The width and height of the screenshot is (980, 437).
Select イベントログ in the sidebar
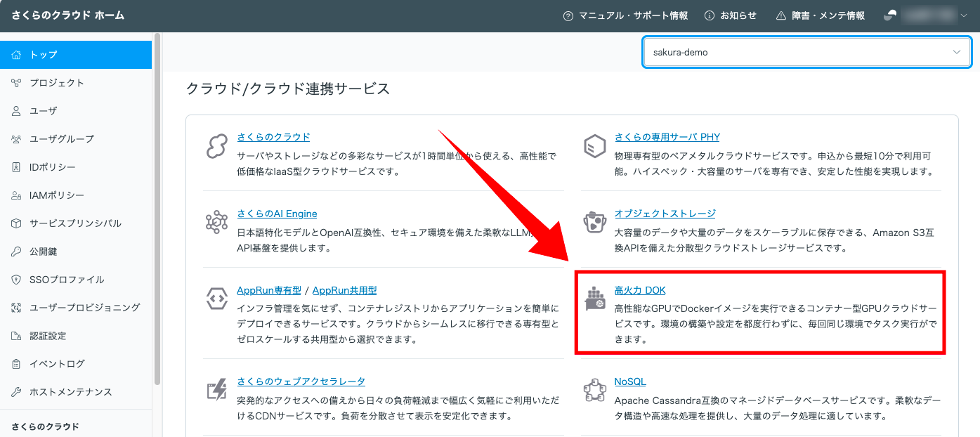tap(56, 364)
